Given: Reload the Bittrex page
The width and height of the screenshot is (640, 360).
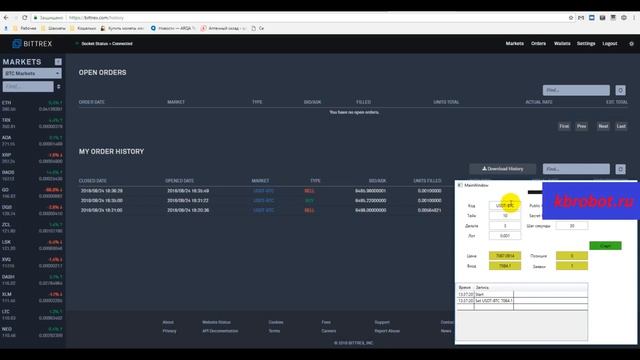Looking at the screenshot, I should pyautogui.click(x=25, y=18).
